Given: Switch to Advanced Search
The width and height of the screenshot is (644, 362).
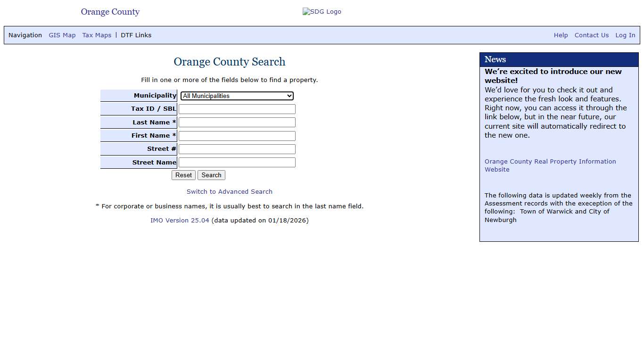Looking at the screenshot, I should pos(229,191).
